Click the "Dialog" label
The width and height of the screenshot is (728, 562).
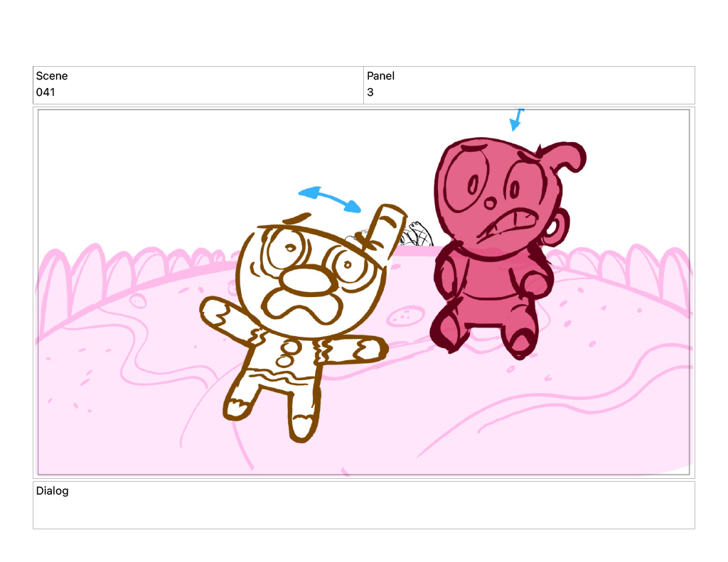[53, 491]
